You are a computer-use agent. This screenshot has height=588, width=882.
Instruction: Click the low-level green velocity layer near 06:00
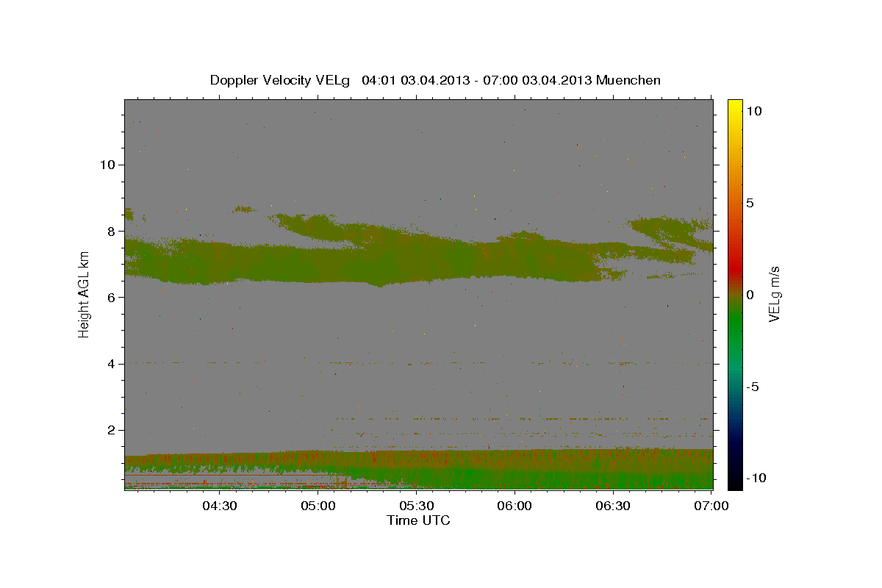tap(514, 478)
